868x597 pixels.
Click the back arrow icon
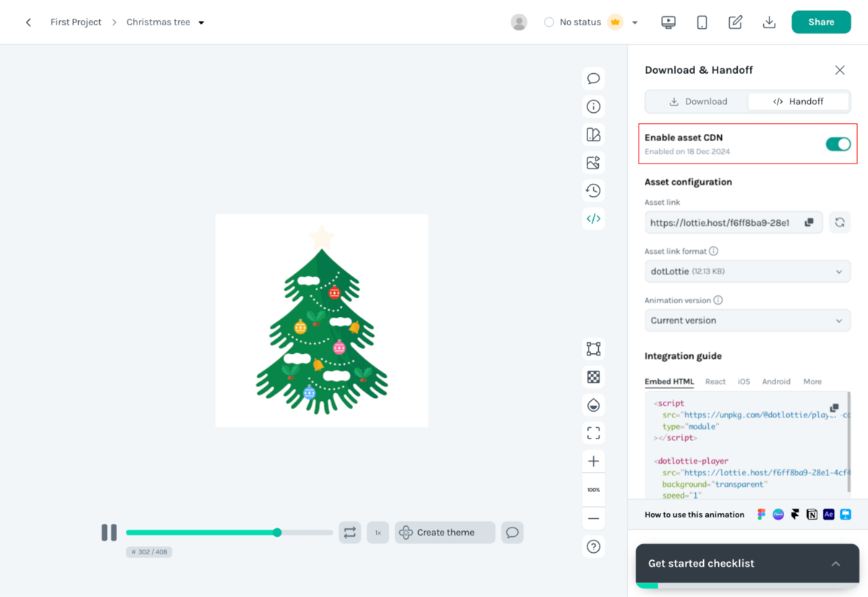(28, 22)
